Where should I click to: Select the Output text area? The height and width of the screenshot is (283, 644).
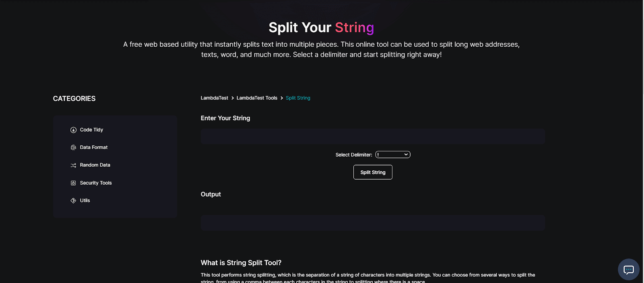[372, 222]
